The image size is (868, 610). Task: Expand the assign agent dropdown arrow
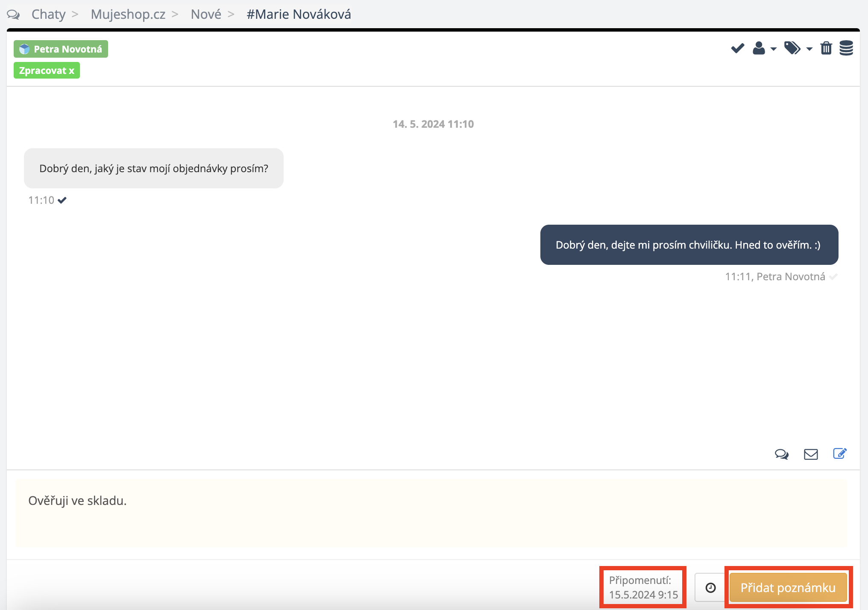tap(773, 49)
